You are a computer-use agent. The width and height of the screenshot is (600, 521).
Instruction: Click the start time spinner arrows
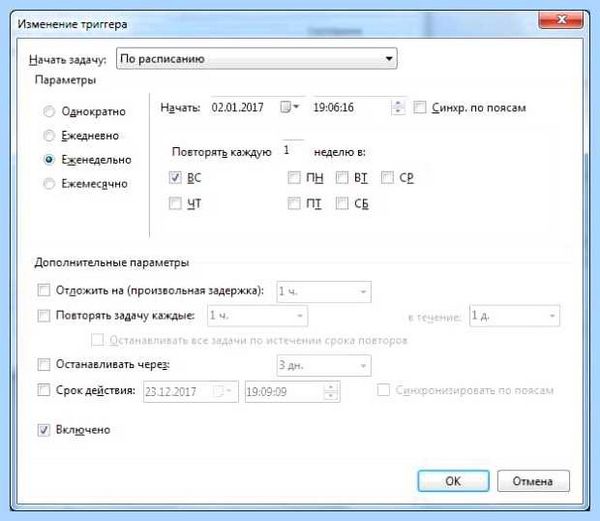398,107
